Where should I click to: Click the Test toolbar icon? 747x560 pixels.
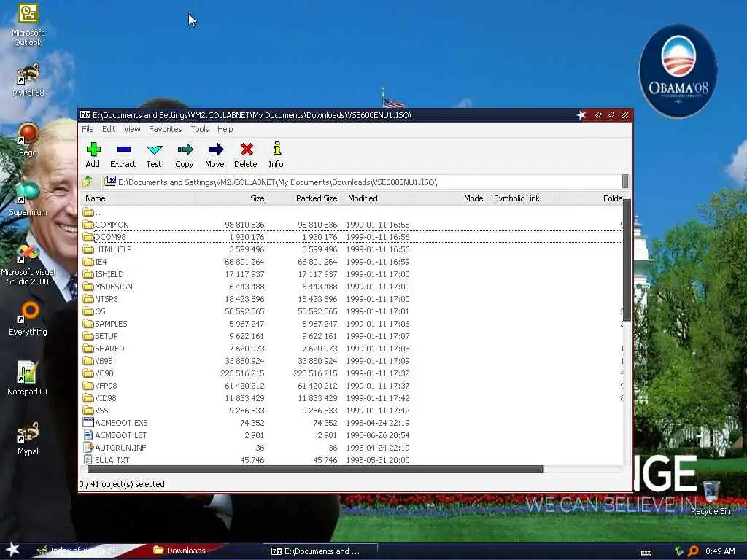154,155
